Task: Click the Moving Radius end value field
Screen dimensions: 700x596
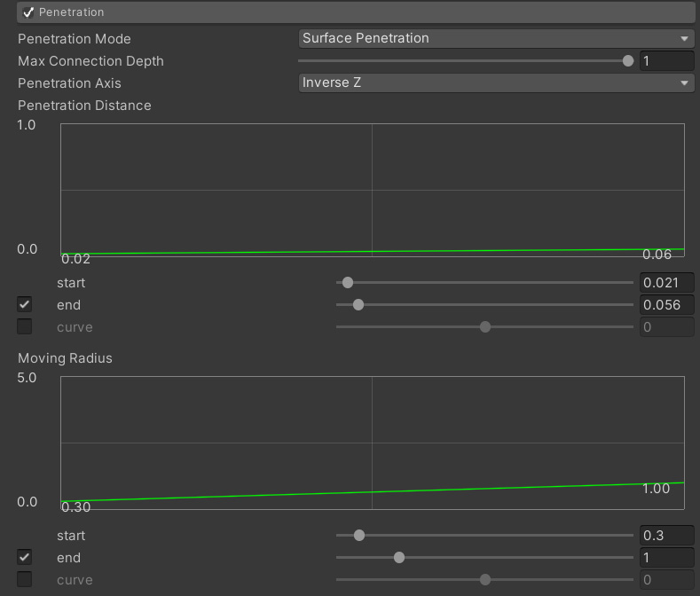Action: click(666, 557)
